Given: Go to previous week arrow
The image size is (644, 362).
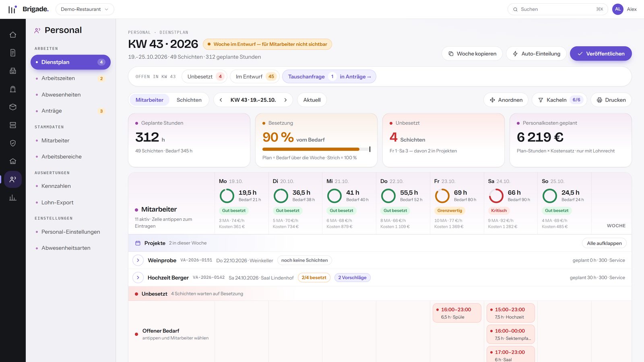Looking at the screenshot, I should [x=221, y=100].
